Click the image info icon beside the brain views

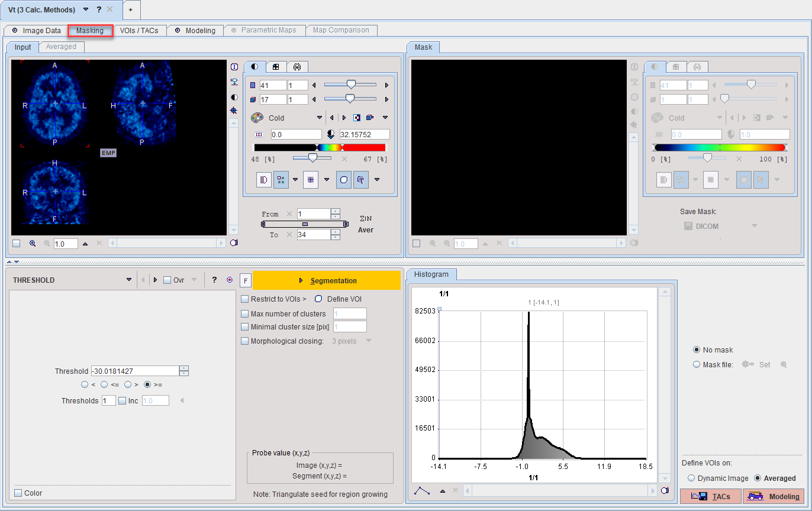(x=234, y=67)
